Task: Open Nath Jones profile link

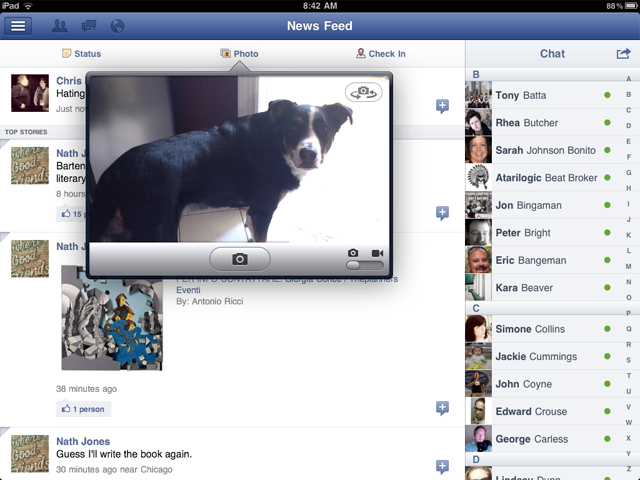Action: pyautogui.click(x=83, y=441)
